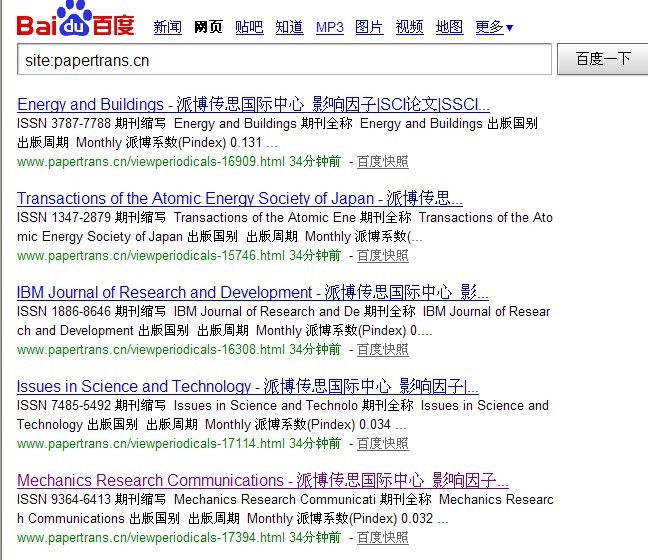Viewport: 648px width, 560px height.
Task: Go to the 图片 images tab
Action: (x=369, y=27)
